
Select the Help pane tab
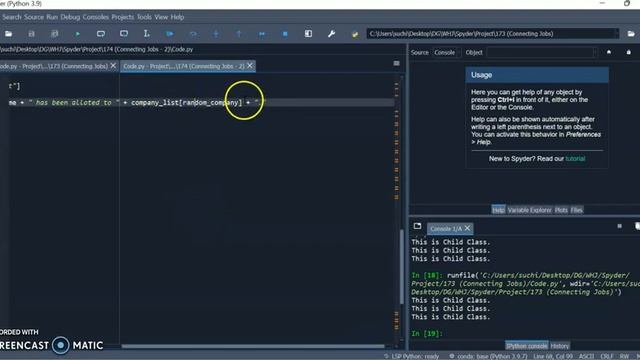pos(498,210)
